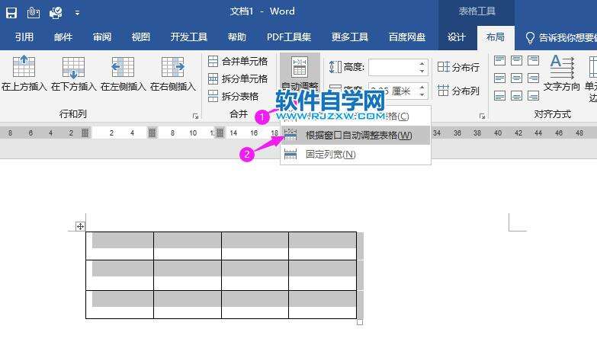Select align top left icon
This screenshot has height=364, width=597.
499,61
